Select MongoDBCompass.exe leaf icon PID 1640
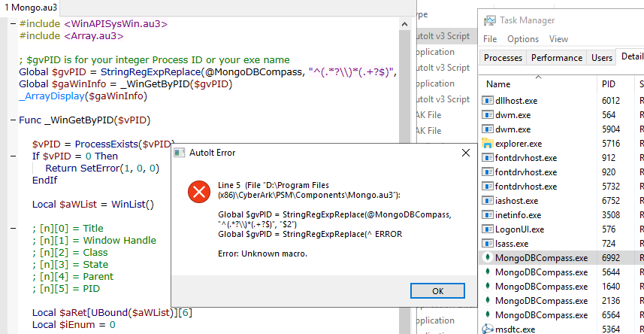The image size is (644, 334). pos(488,287)
